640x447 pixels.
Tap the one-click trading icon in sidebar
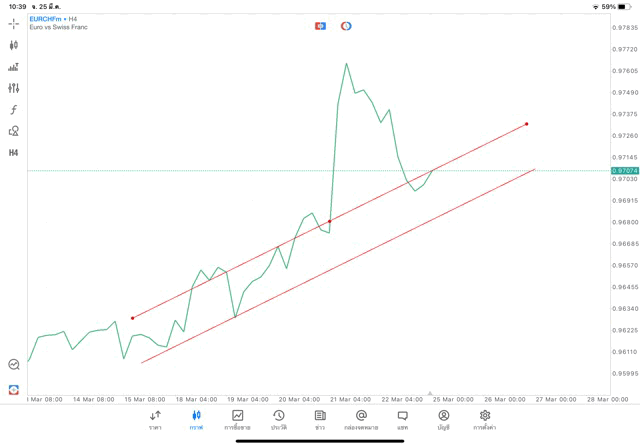pos(14,390)
